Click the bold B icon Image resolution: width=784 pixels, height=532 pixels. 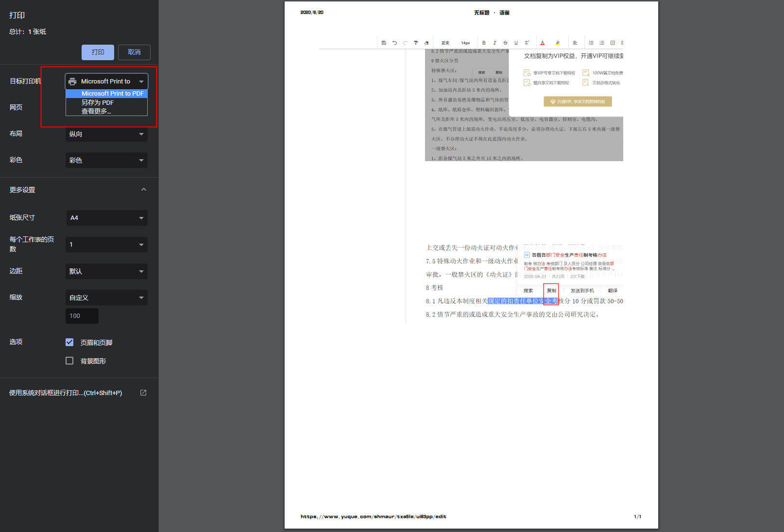coord(484,43)
